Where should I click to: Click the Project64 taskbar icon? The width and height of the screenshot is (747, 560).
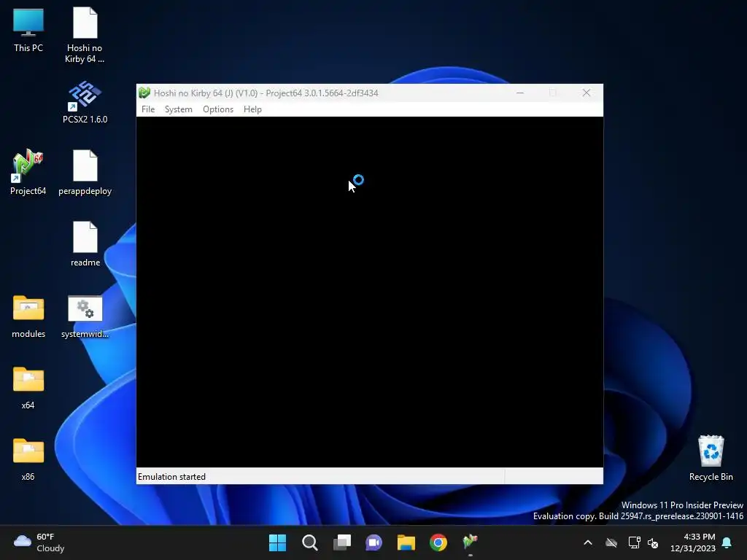click(471, 542)
